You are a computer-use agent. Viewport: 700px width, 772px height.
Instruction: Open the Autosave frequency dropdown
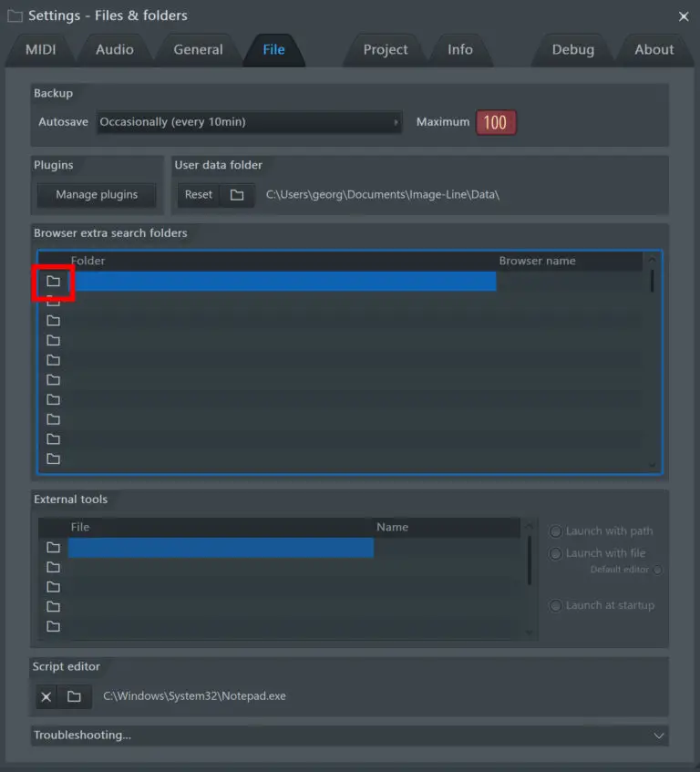click(249, 122)
